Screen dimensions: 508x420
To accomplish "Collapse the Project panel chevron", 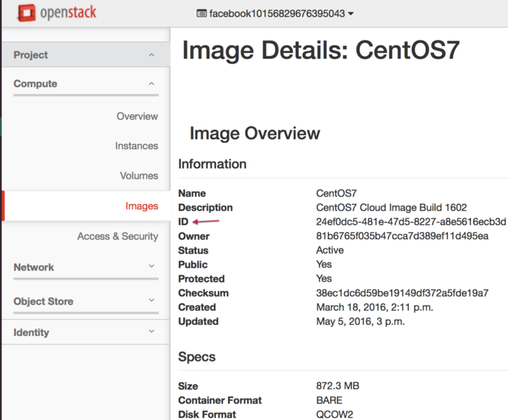I will (x=151, y=55).
